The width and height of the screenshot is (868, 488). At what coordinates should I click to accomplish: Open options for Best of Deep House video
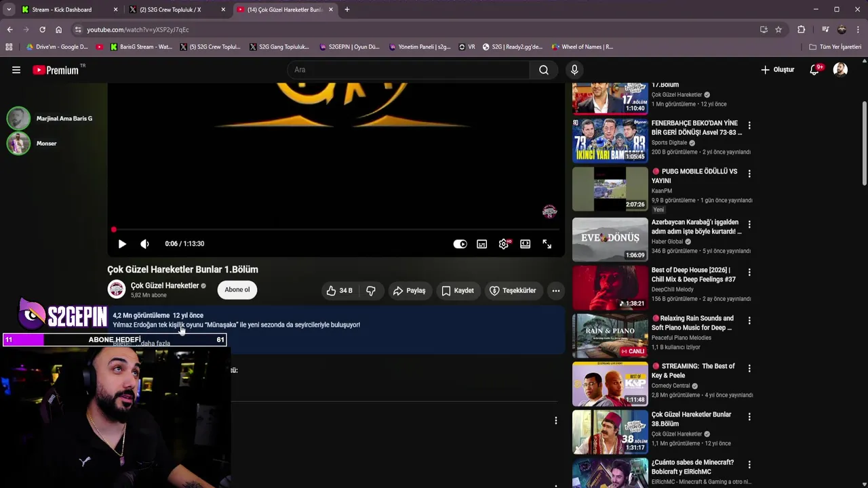point(749,272)
